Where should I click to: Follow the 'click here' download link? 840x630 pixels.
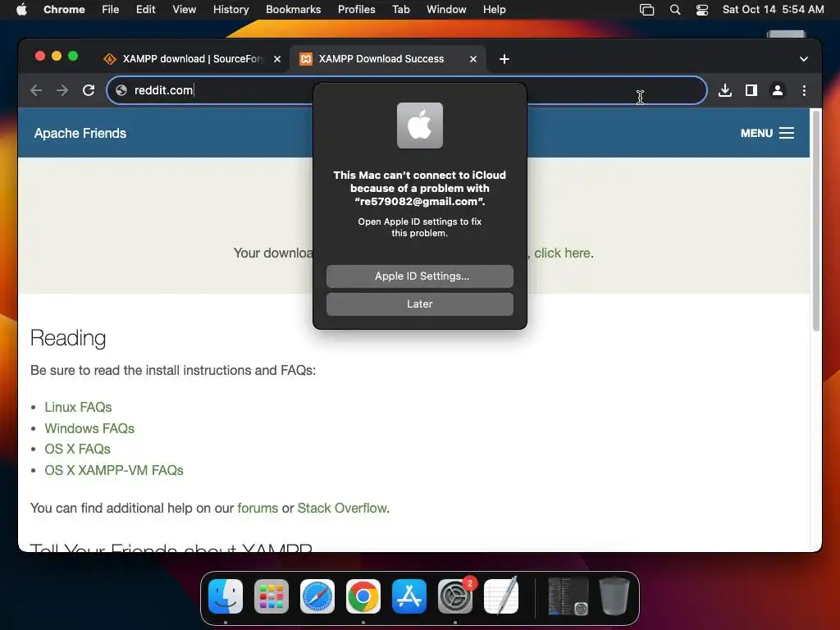coord(562,253)
